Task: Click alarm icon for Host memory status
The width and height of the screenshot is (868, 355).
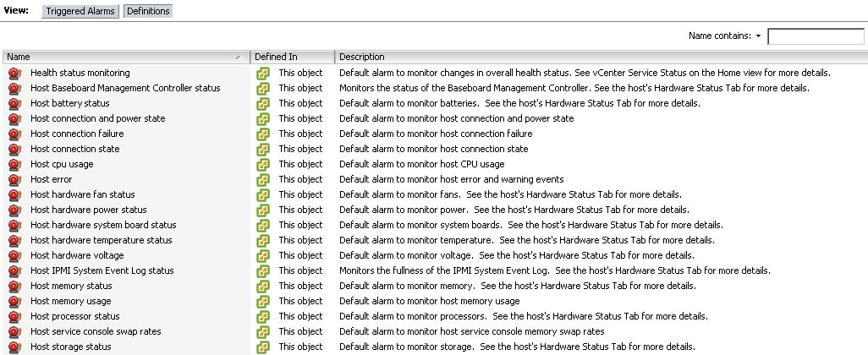Action: (15, 286)
